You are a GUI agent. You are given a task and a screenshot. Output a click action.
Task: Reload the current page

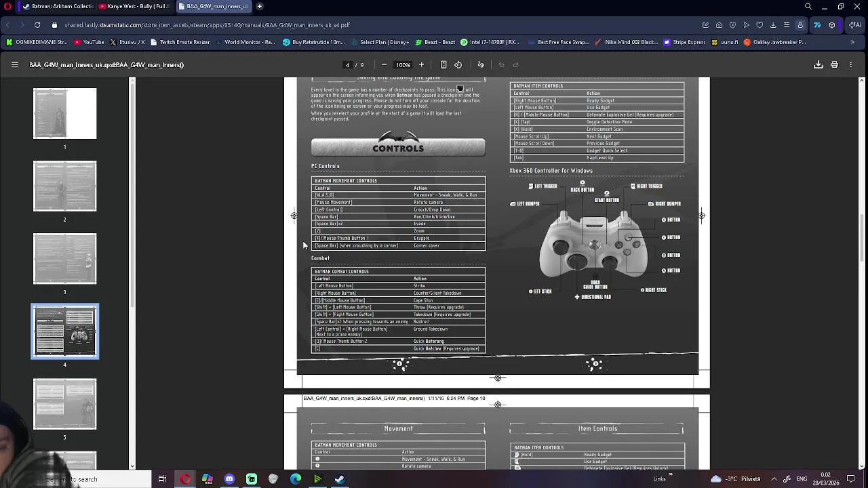[37, 25]
